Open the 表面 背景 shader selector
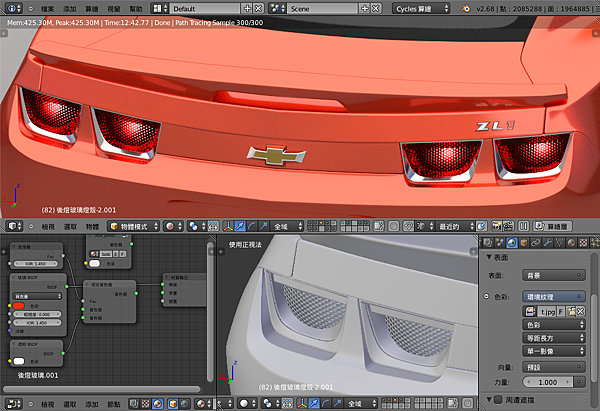The height and width of the screenshot is (411, 600). (554, 276)
